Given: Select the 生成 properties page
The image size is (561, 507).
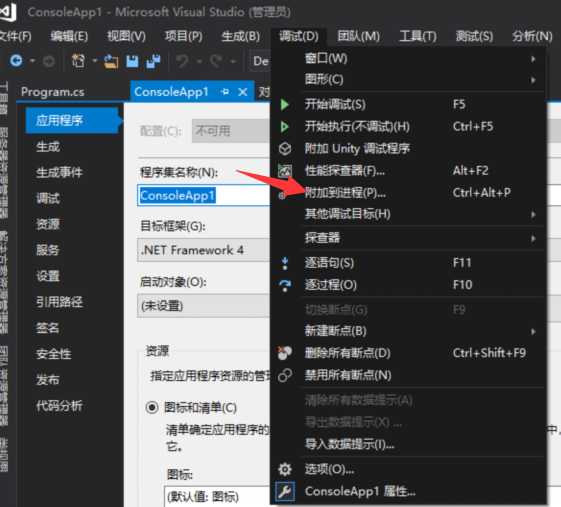Looking at the screenshot, I should point(48,147).
